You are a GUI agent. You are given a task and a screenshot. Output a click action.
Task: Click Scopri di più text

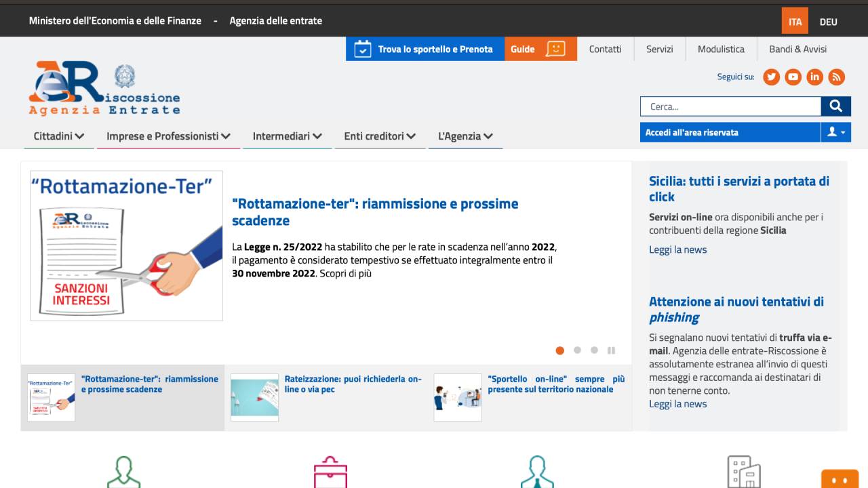coord(346,273)
